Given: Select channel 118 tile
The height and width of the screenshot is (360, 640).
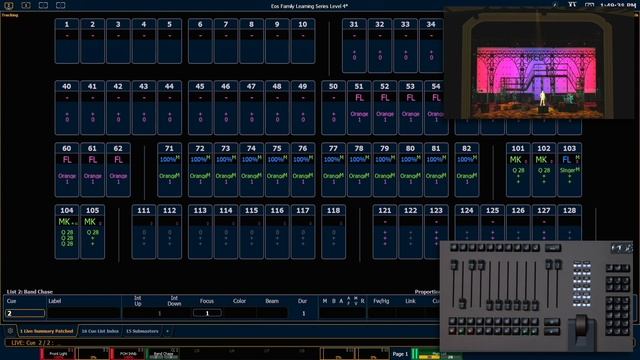Looking at the screenshot, I should point(333,232).
